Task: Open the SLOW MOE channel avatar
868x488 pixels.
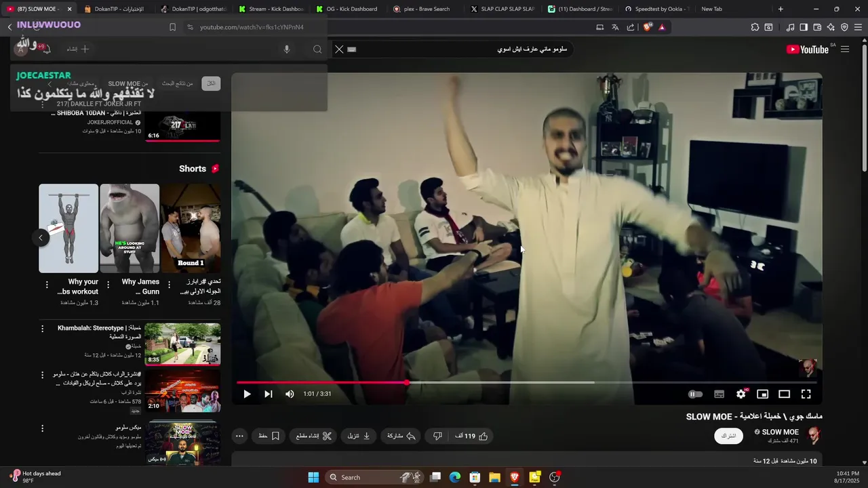Action: (x=814, y=435)
